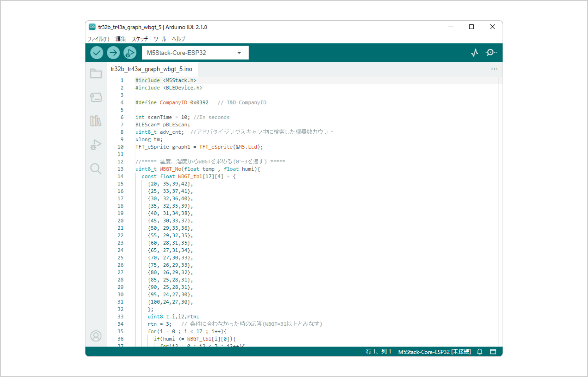Click the notifications bell in status bar

click(480, 352)
